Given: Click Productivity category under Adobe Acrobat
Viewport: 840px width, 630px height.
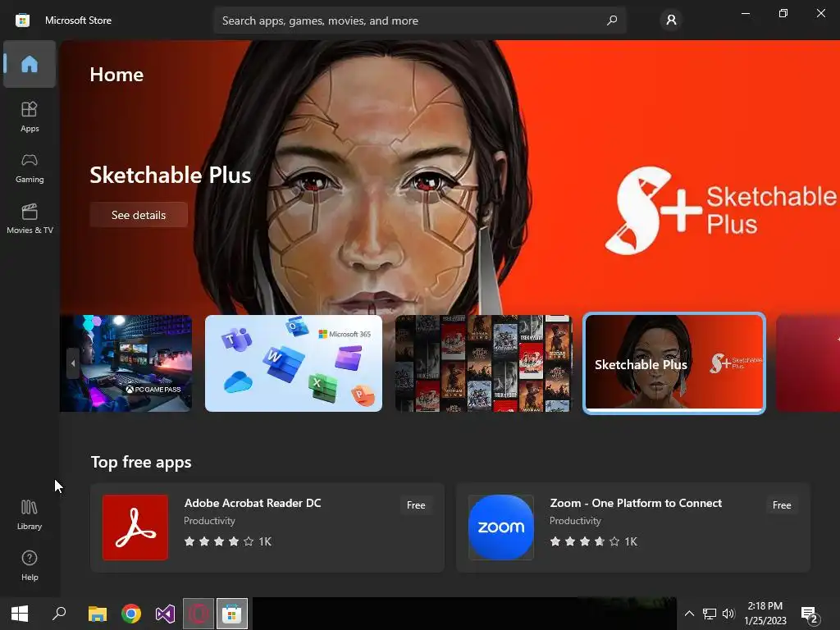Looking at the screenshot, I should pyautogui.click(x=209, y=521).
